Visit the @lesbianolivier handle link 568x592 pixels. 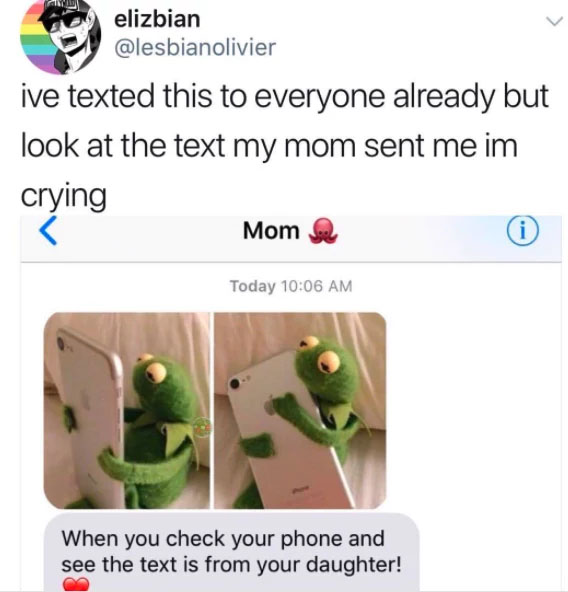(x=195, y=48)
